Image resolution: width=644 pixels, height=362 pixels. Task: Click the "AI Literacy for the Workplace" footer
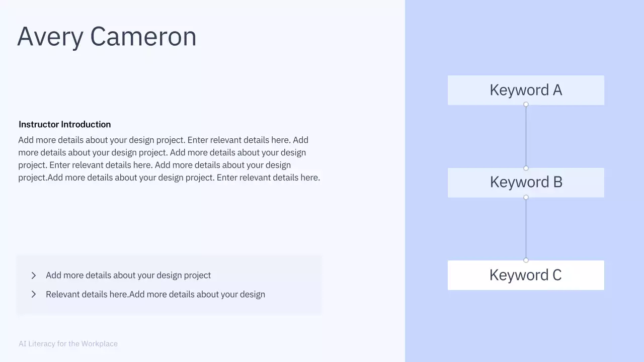(x=68, y=344)
